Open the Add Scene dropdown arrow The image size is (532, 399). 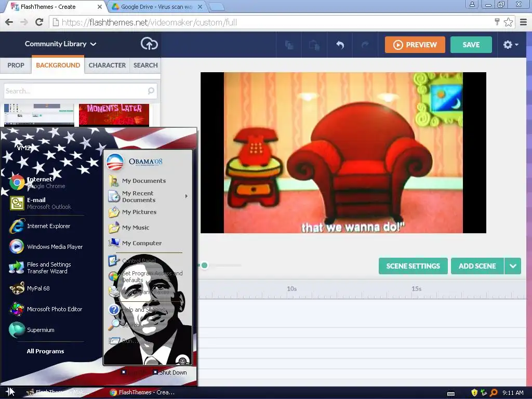coord(513,266)
